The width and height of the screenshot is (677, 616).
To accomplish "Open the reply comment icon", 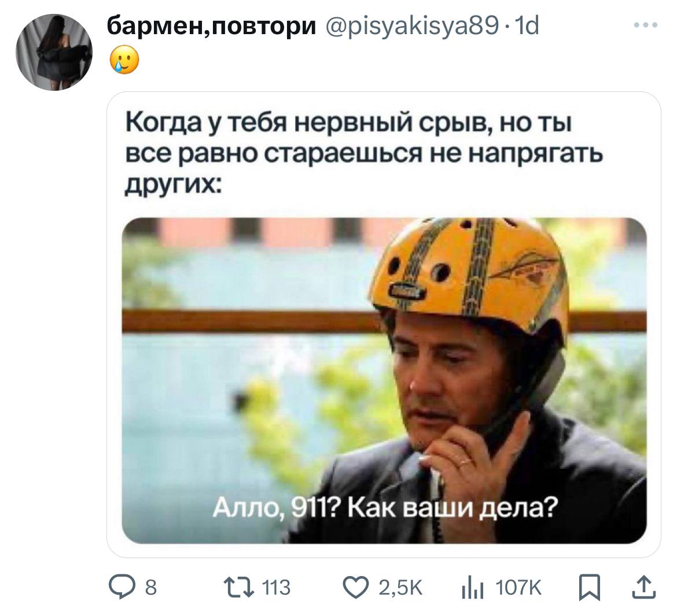I will [x=122, y=587].
